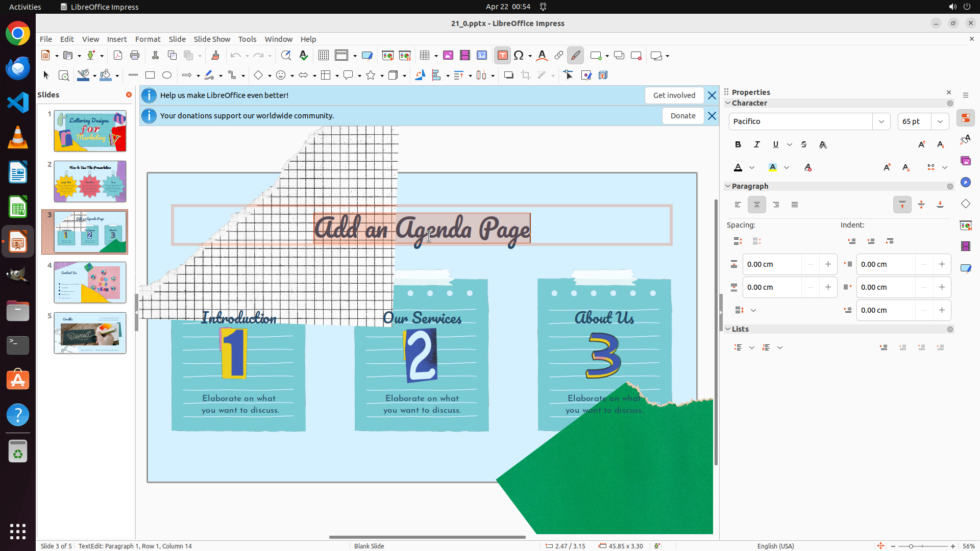Click the Insert Text Box icon
Image resolution: width=980 pixels, height=551 pixels.
(502, 56)
